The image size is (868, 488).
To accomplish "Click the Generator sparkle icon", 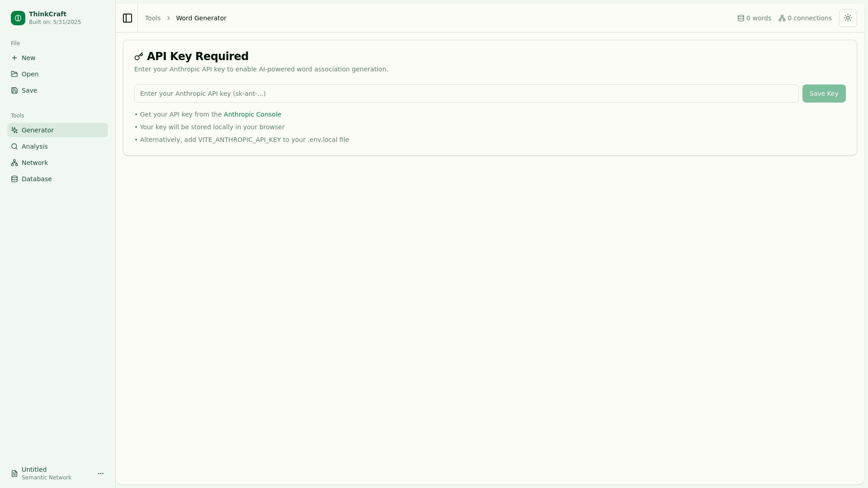I will (14, 130).
